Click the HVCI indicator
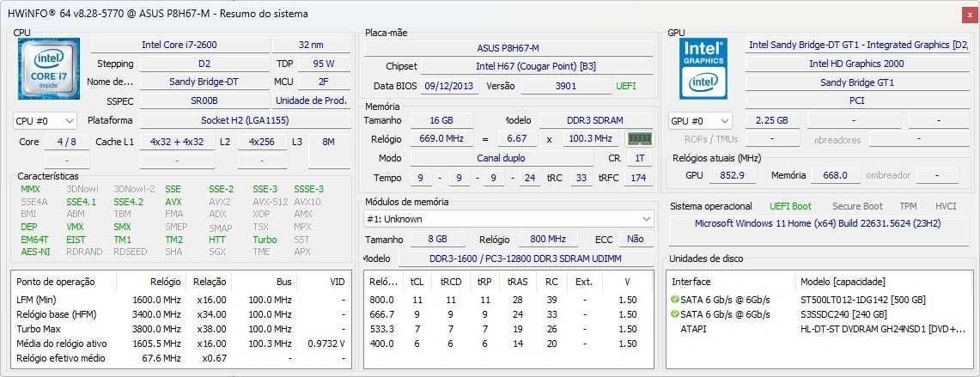The image size is (980, 377). [x=946, y=206]
